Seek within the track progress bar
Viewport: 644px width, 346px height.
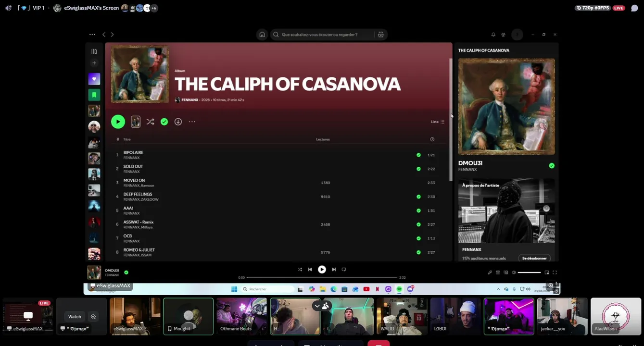(x=322, y=277)
